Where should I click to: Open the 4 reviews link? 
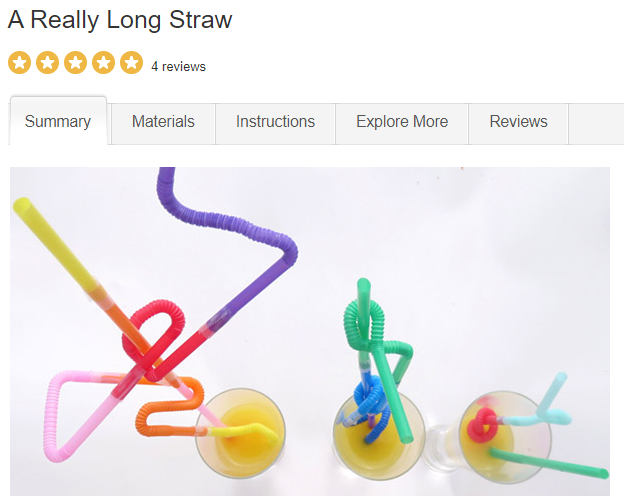point(178,66)
